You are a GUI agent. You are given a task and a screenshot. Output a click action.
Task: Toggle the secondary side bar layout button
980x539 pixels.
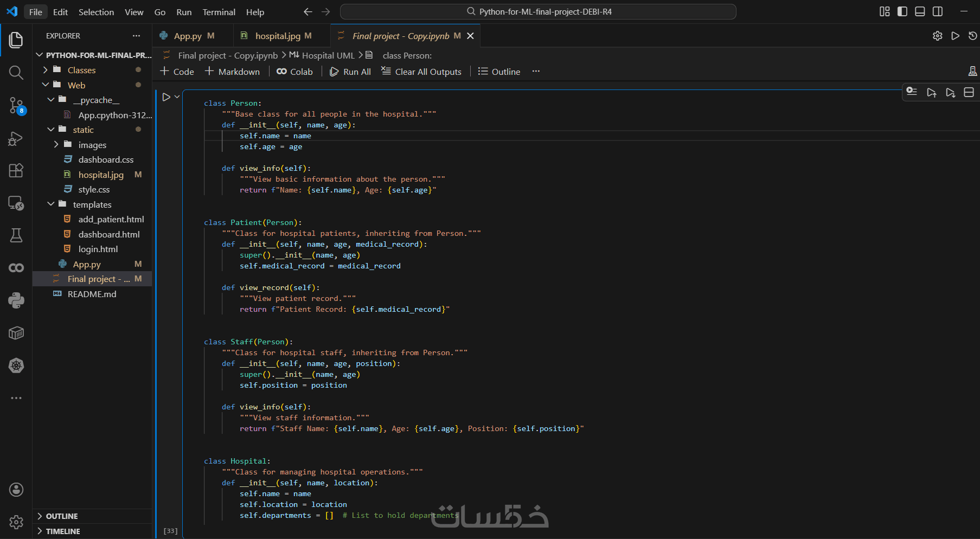tap(937, 11)
